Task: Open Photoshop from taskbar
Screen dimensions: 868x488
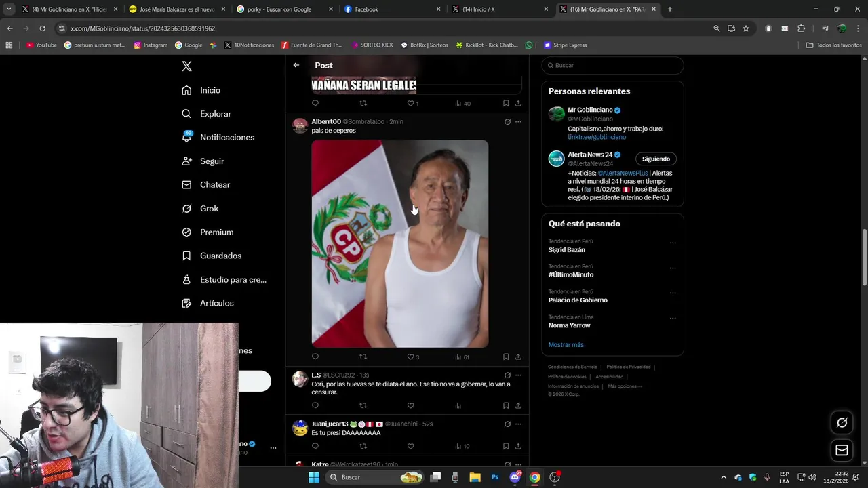Action: click(x=495, y=477)
